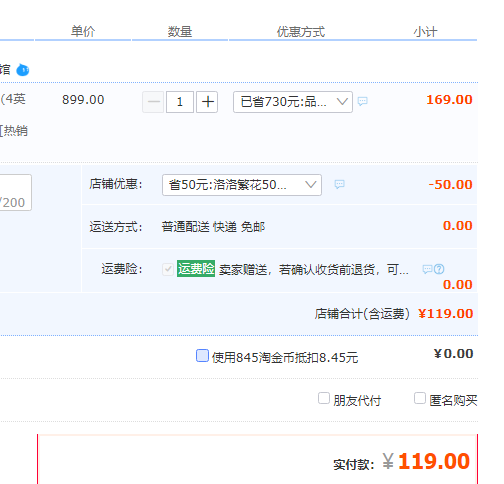The width and height of the screenshot is (504, 484).
Task: Click the 小计 column header
Action: click(x=426, y=32)
